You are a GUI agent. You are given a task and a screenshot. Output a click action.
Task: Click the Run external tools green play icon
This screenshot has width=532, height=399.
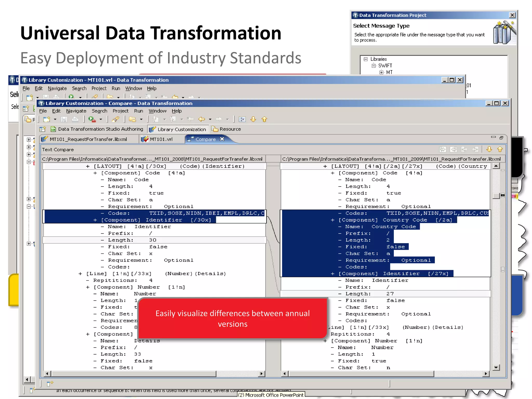[x=92, y=119]
